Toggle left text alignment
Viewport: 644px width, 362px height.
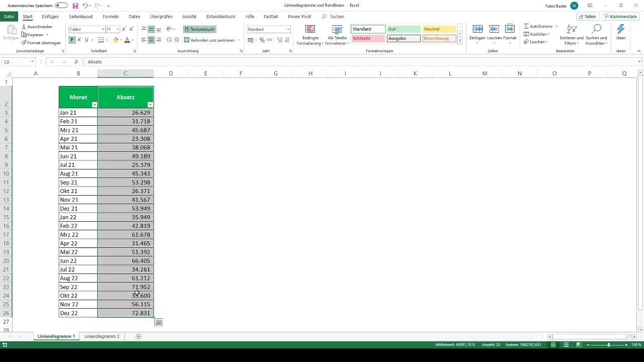click(x=144, y=40)
